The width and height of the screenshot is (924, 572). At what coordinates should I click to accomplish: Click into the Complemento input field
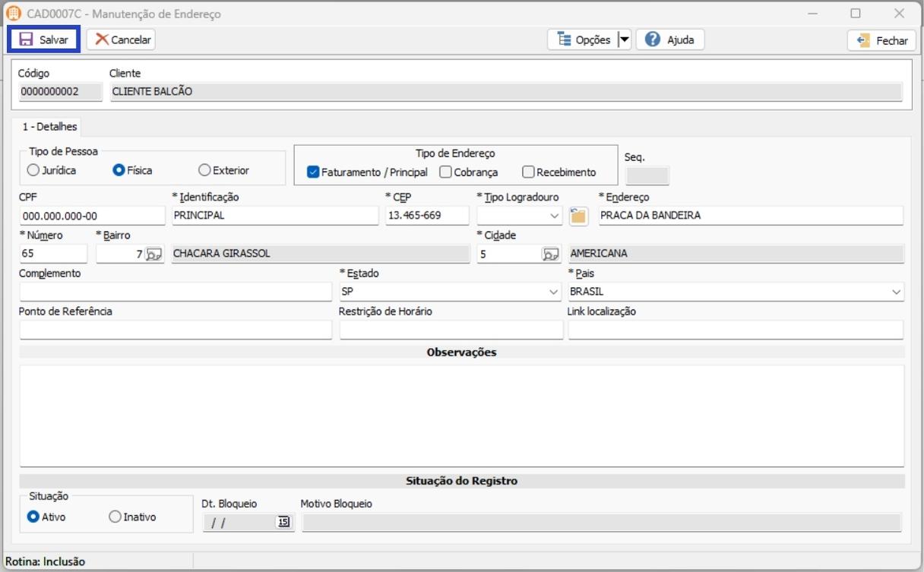coord(175,292)
